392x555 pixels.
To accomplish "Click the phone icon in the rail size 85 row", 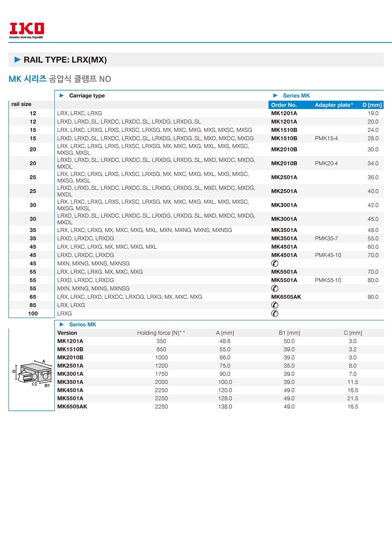I will coord(275,305).
